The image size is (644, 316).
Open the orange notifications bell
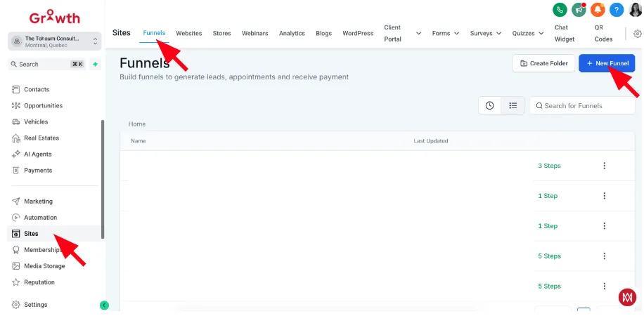[598, 9]
